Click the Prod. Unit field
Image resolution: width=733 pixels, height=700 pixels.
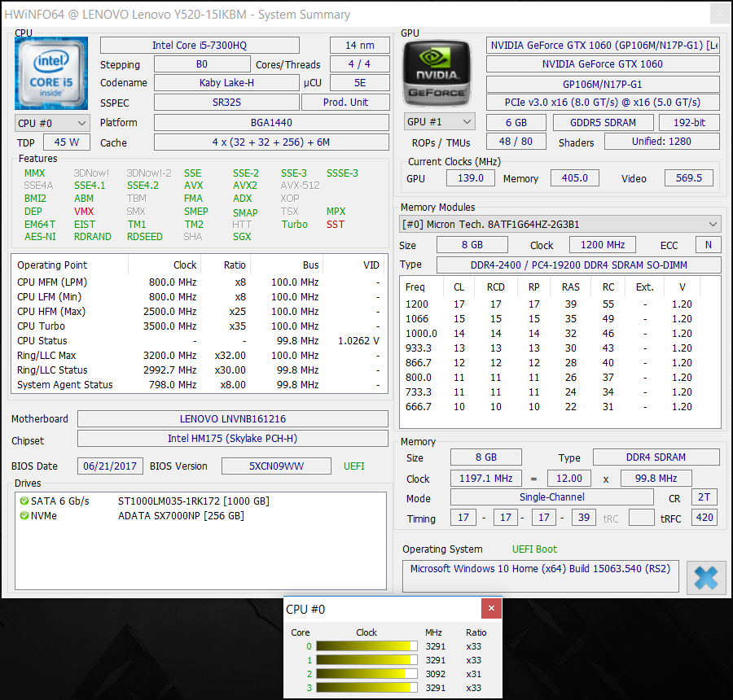click(x=345, y=103)
